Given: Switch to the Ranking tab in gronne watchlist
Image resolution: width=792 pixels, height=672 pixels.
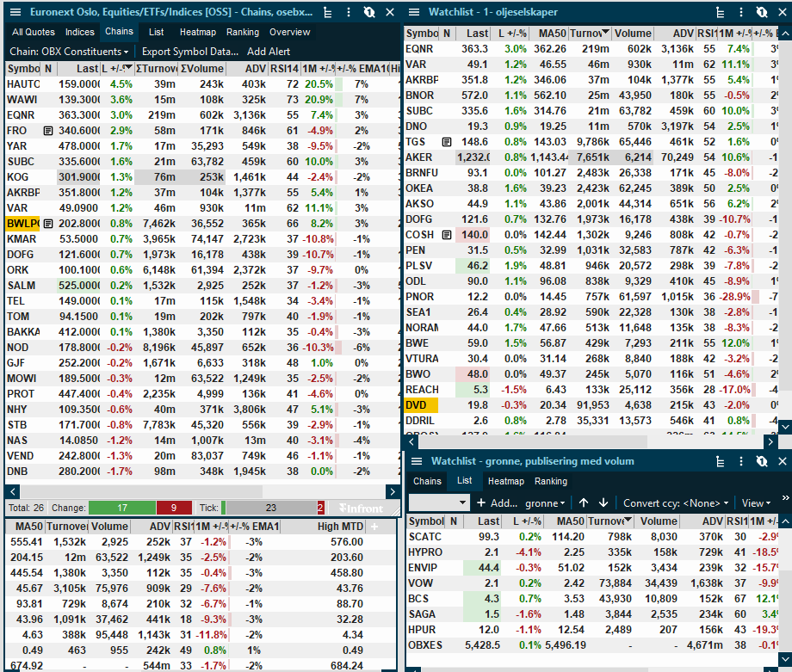Looking at the screenshot, I should coord(551,481).
